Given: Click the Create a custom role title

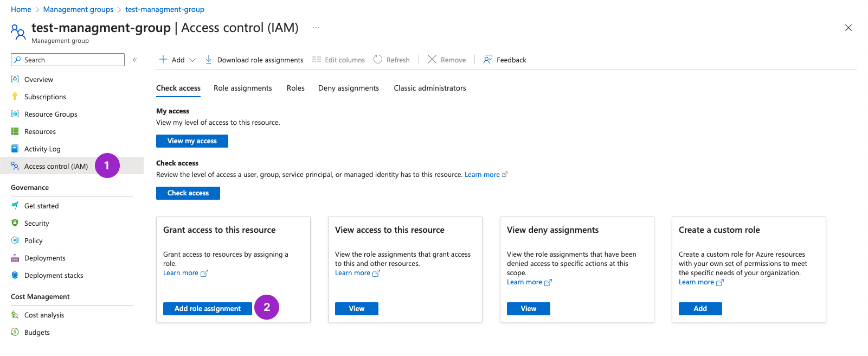Looking at the screenshot, I should (719, 230).
